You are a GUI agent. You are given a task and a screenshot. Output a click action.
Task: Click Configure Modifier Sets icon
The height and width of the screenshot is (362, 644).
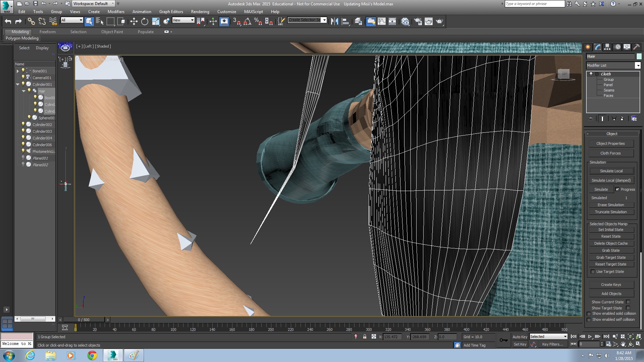(x=634, y=118)
